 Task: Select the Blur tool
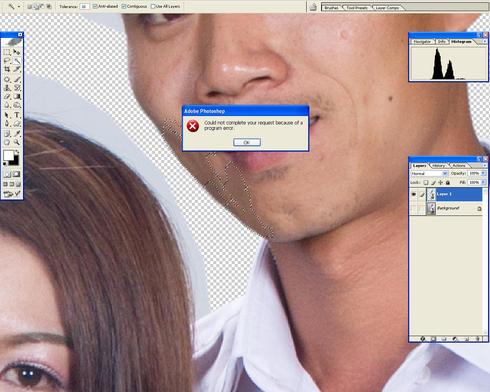(7, 105)
